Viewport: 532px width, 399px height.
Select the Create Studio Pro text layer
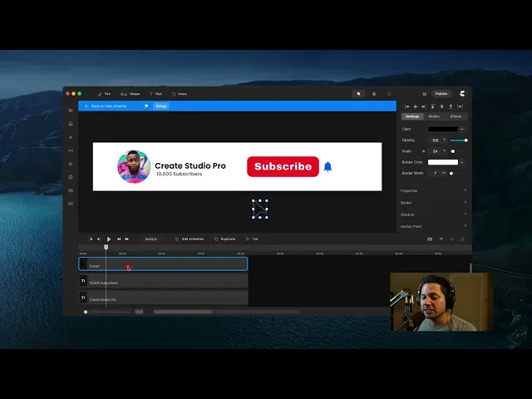point(163,298)
